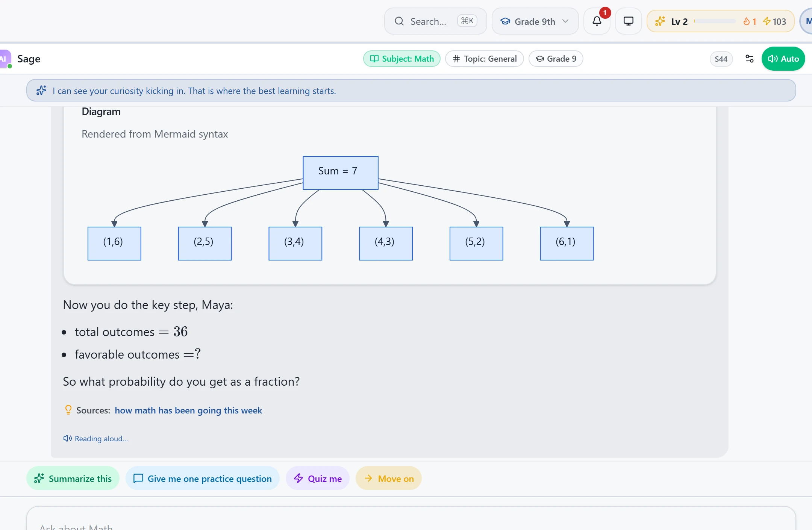Click the S44 session badge
812x530 pixels.
coord(721,59)
